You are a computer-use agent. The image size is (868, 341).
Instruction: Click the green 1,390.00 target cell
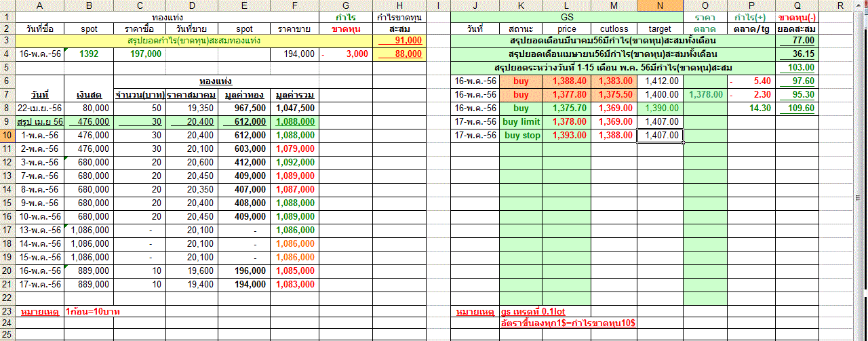click(x=660, y=108)
